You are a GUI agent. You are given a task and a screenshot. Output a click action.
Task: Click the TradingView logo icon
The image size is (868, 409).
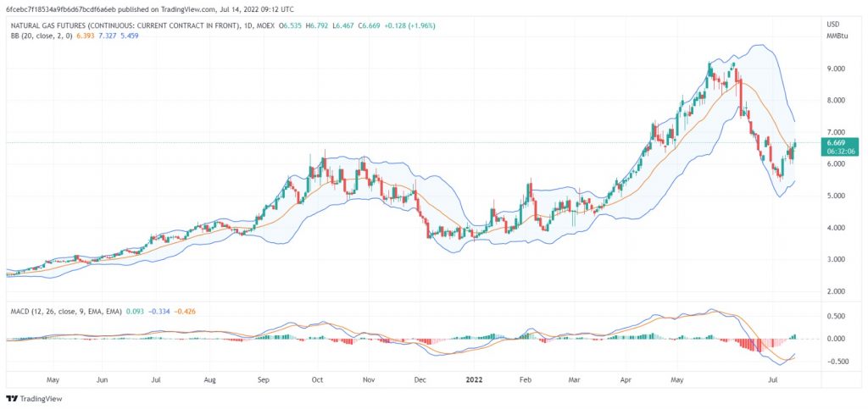[11, 399]
